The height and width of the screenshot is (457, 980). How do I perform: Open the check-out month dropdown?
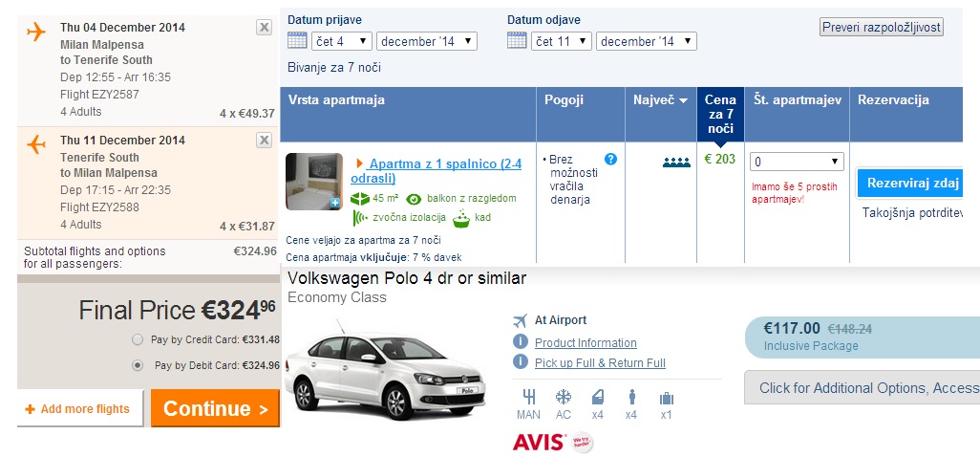click(646, 41)
